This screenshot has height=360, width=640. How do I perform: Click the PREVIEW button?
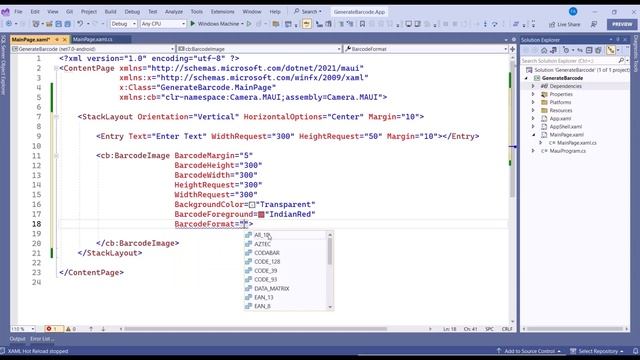click(x=622, y=24)
